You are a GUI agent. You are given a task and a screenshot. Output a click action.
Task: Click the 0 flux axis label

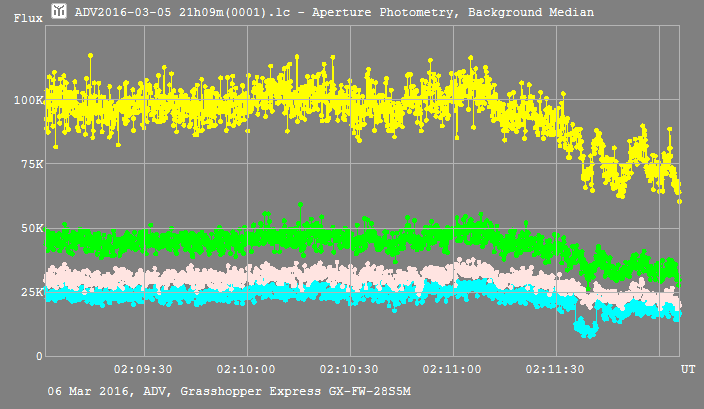point(40,356)
